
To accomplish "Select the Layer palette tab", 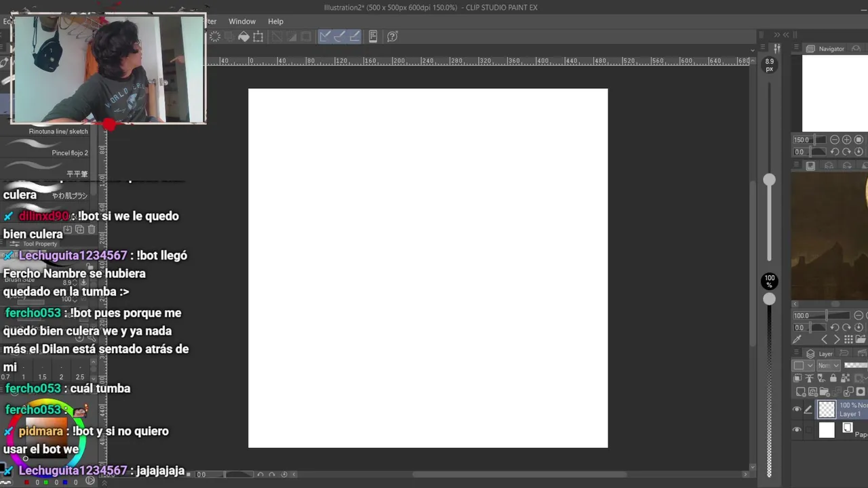I will (819, 354).
